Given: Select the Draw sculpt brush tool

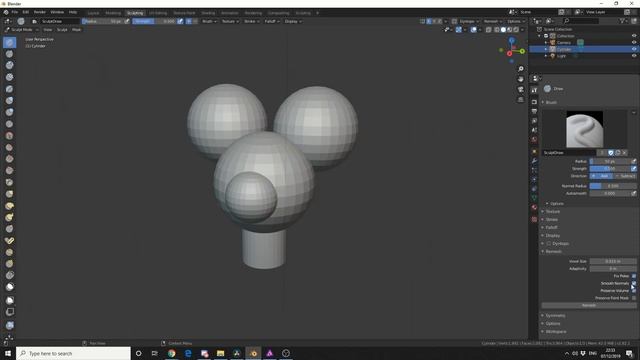Looking at the screenshot, I should tap(9, 42).
